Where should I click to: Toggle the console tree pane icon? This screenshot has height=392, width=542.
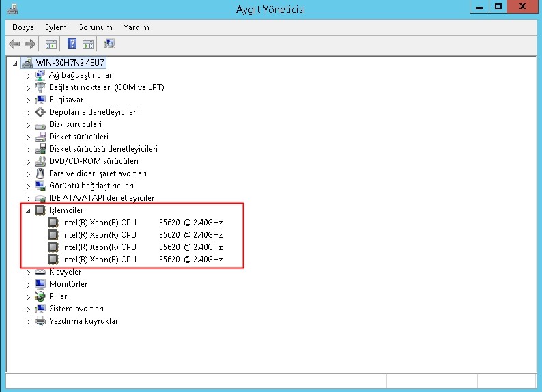click(x=51, y=44)
